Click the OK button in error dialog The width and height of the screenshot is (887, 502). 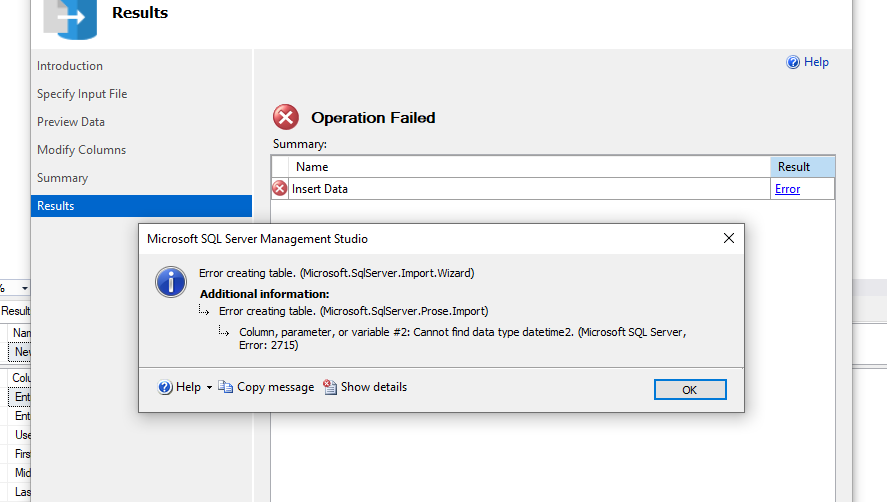click(690, 389)
